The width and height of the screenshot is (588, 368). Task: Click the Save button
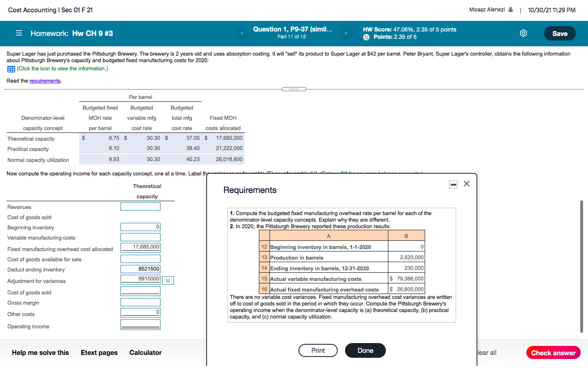pos(560,34)
